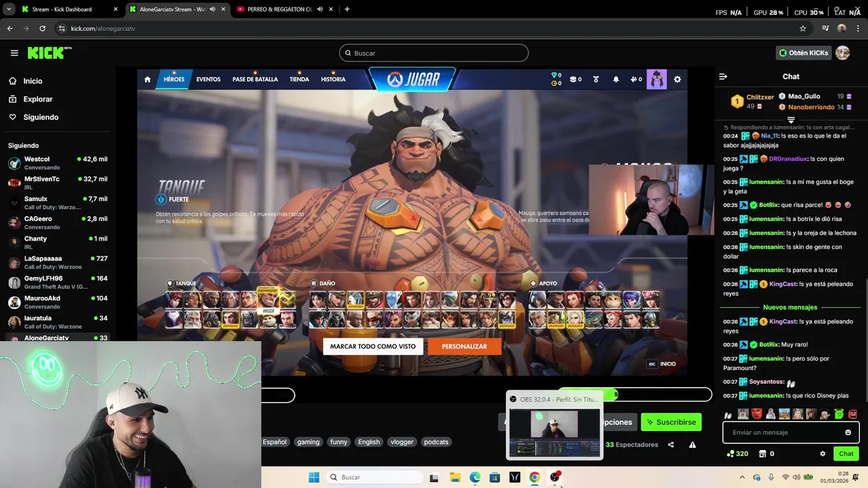
Task: Open the emoji picker in message box
Action: coord(848,432)
